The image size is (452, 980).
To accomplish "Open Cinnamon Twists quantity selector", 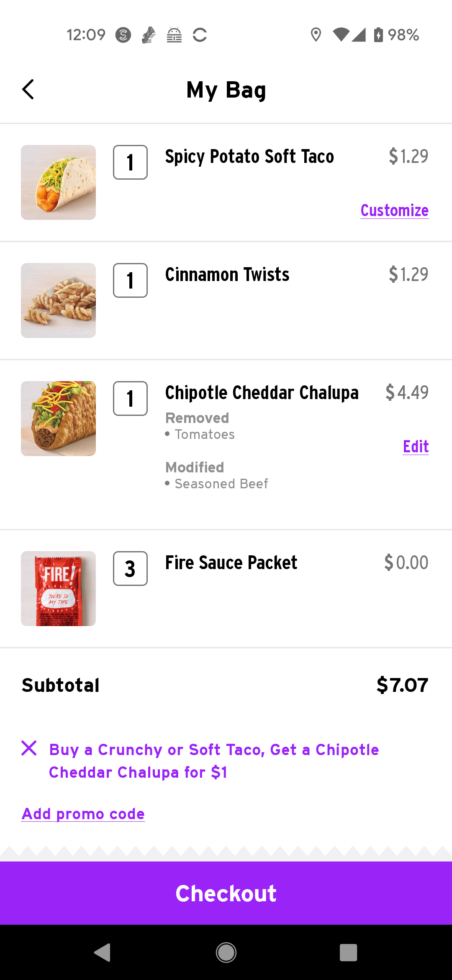I will (130, 281).
